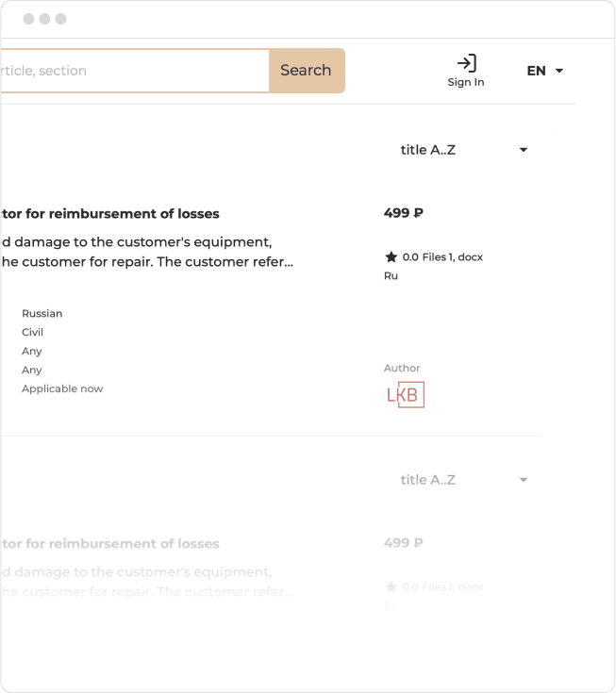
Task: Open the first reimbursement of losses listing title
Action: click(x=109, y=213)
